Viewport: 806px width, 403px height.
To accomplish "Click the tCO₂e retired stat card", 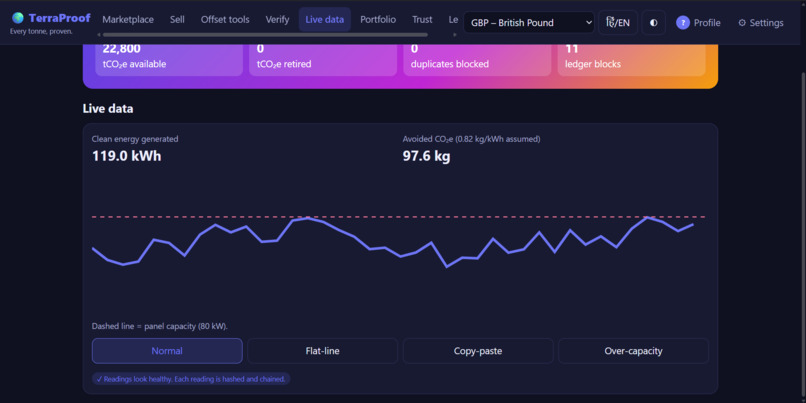I will 323,60.
